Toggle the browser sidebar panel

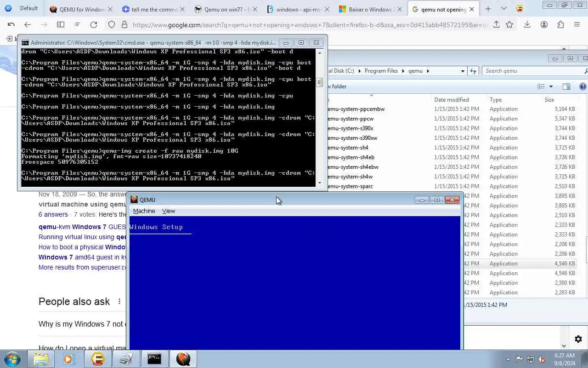[x=61, y=25]
